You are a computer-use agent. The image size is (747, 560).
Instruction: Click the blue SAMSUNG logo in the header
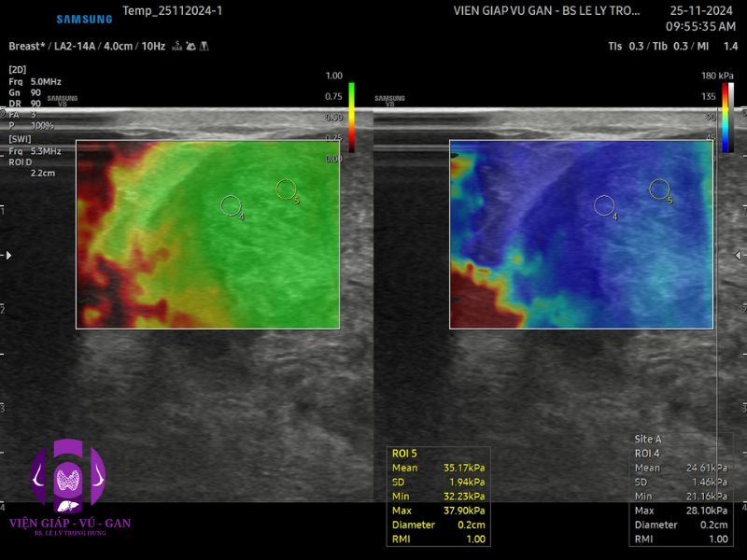[84, 19]
